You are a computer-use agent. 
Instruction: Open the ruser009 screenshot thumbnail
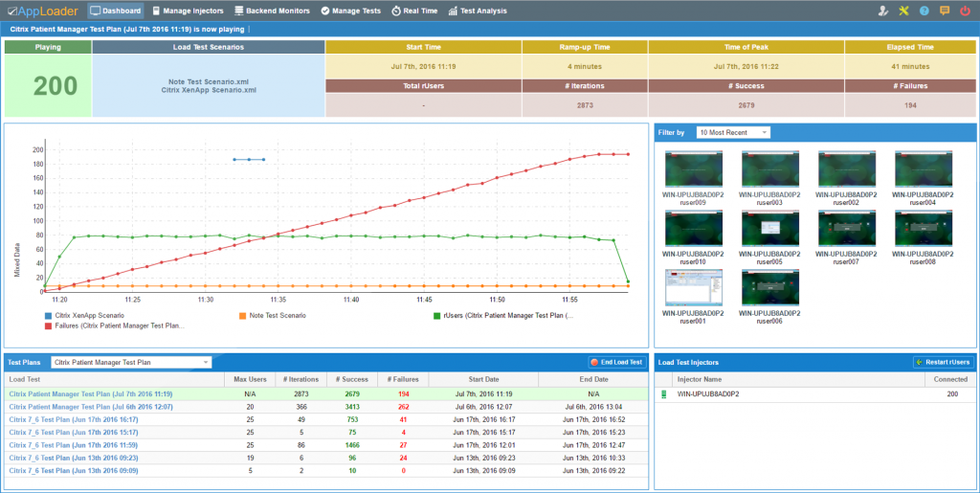(694, 168)
